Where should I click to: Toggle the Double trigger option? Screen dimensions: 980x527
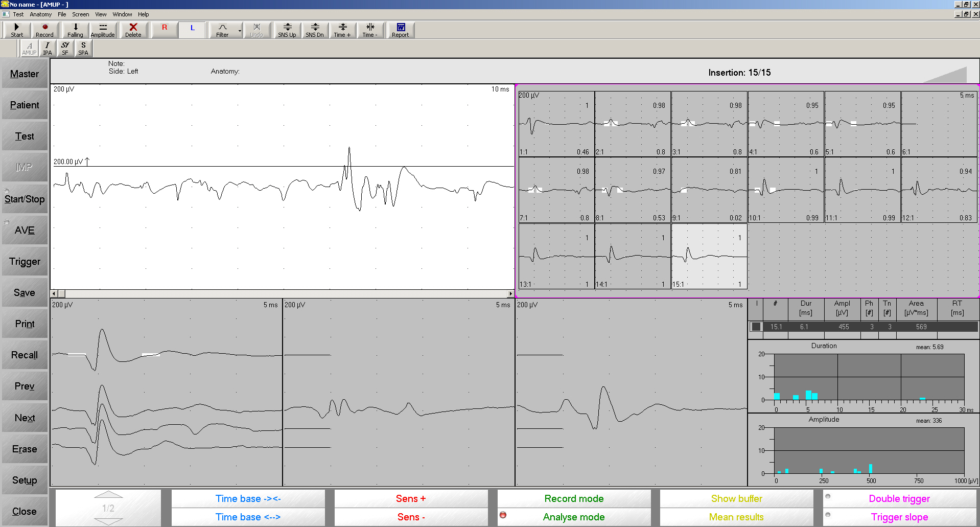point(899,499)
